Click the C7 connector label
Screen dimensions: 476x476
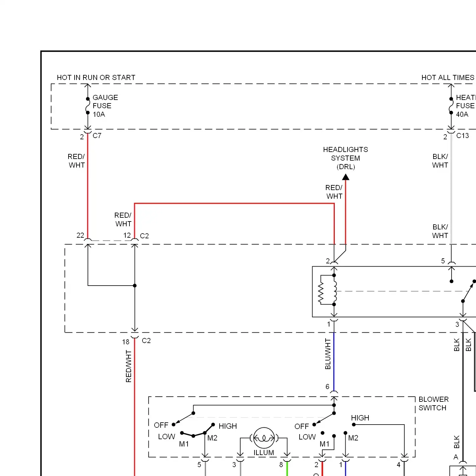[97, 136]
